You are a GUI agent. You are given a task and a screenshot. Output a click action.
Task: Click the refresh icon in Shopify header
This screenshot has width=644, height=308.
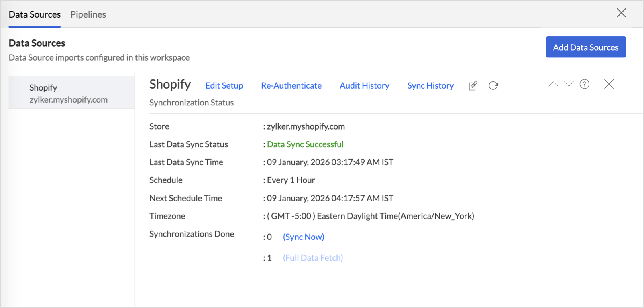point(493,86)
